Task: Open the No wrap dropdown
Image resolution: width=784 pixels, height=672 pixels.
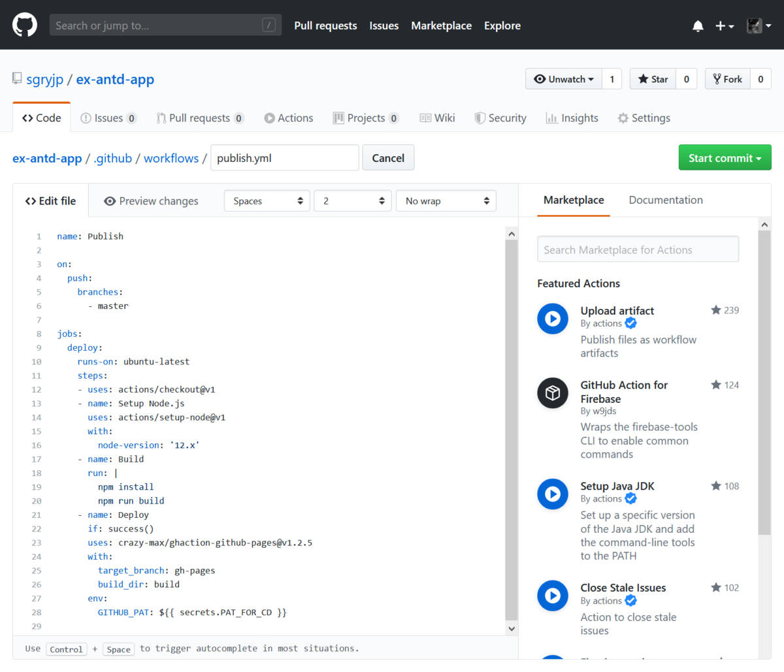Action: click(x=446, y=201)
